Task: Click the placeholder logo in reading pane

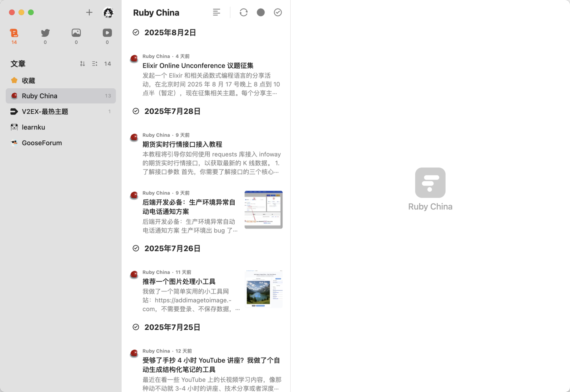Action: tap(430, 183)
